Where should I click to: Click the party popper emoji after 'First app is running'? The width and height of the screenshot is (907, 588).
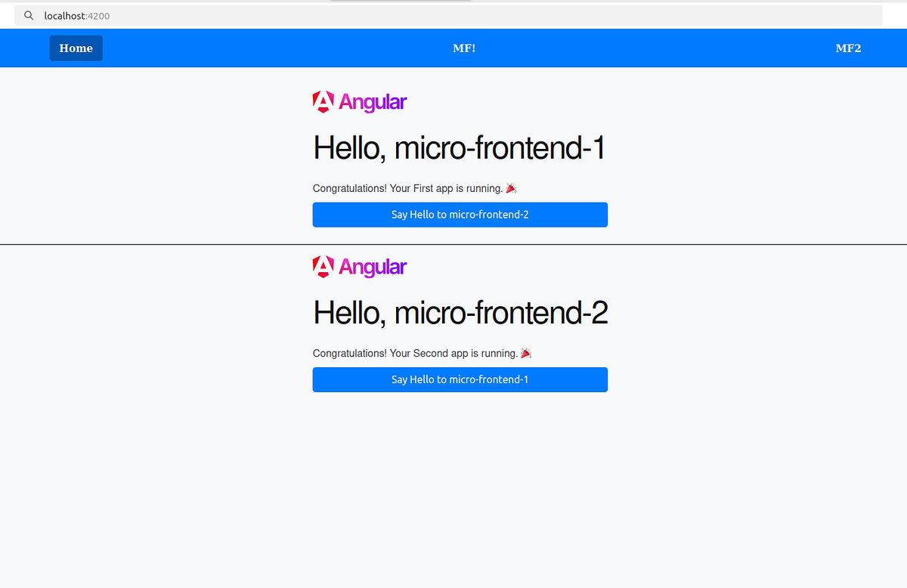510,187
